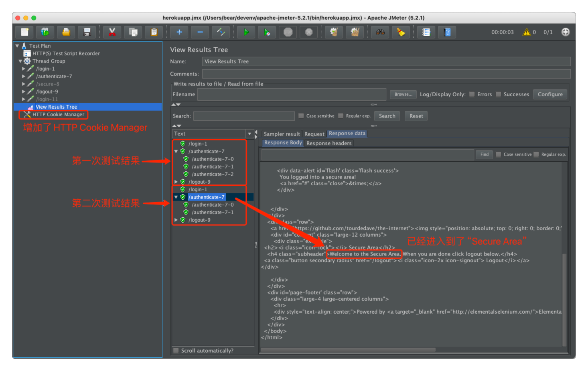Click the Name field View Results Tree
The image size is (588, 371).
pos(386,61)
